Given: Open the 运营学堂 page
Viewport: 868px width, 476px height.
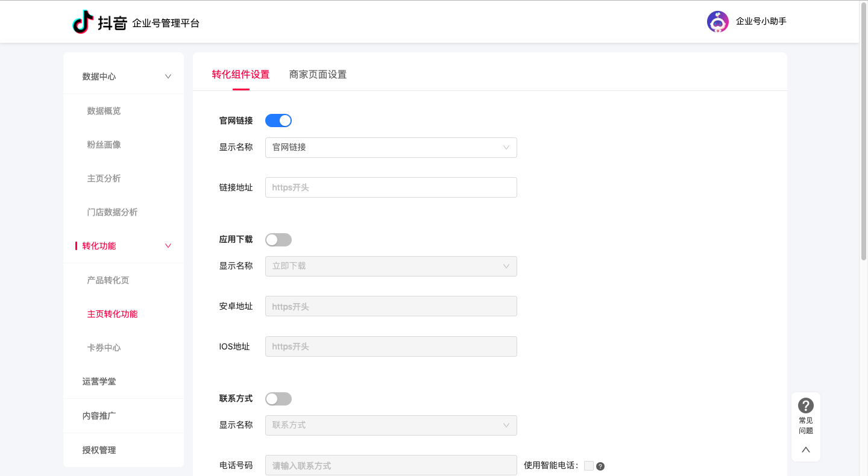Looking at the screenshot, I should tap(99, 381).
